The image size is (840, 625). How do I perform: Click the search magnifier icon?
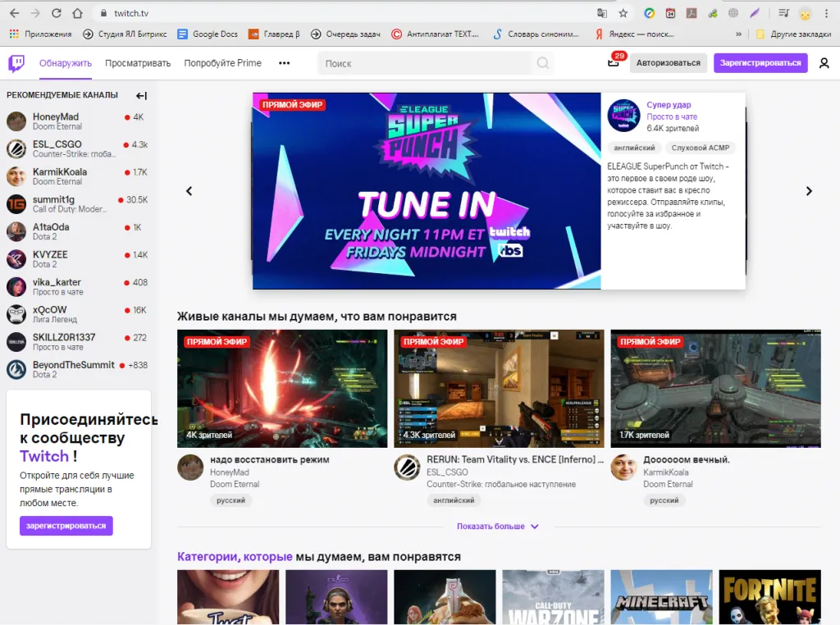[x=543, y=63]
